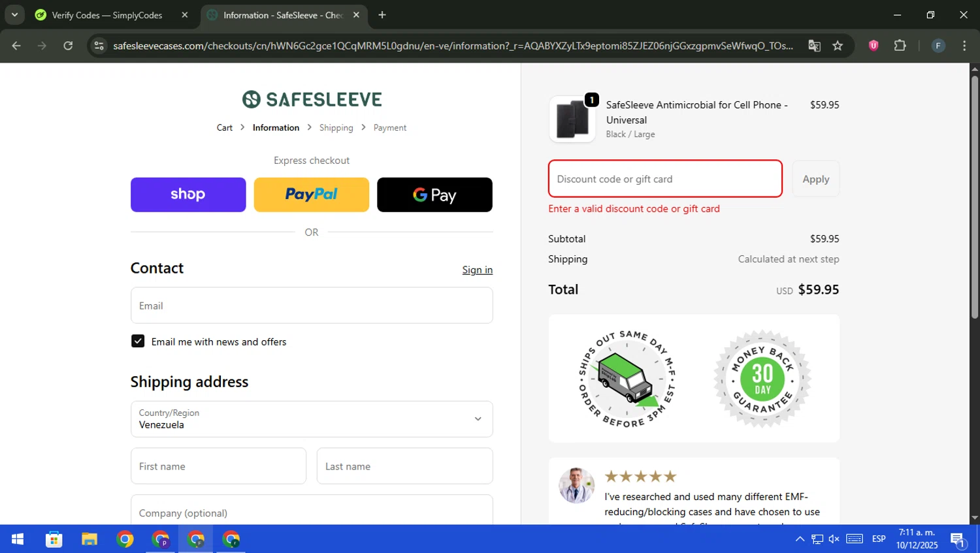The width and height of the screenshot is (980, 553).
Task: Focus the Last name field
Action: [405, 466]
